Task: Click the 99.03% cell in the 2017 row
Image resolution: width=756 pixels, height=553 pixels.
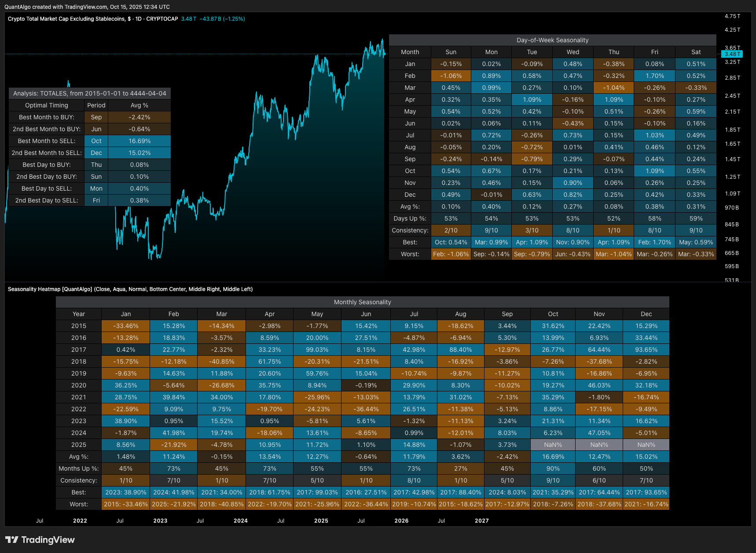Action: pyautogui.click(x=317, y=350)
